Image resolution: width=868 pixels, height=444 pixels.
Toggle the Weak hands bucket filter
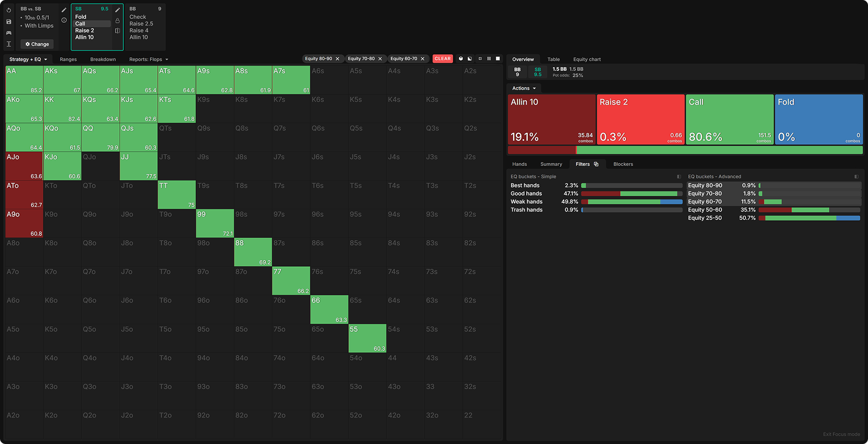tap(526, 202)
